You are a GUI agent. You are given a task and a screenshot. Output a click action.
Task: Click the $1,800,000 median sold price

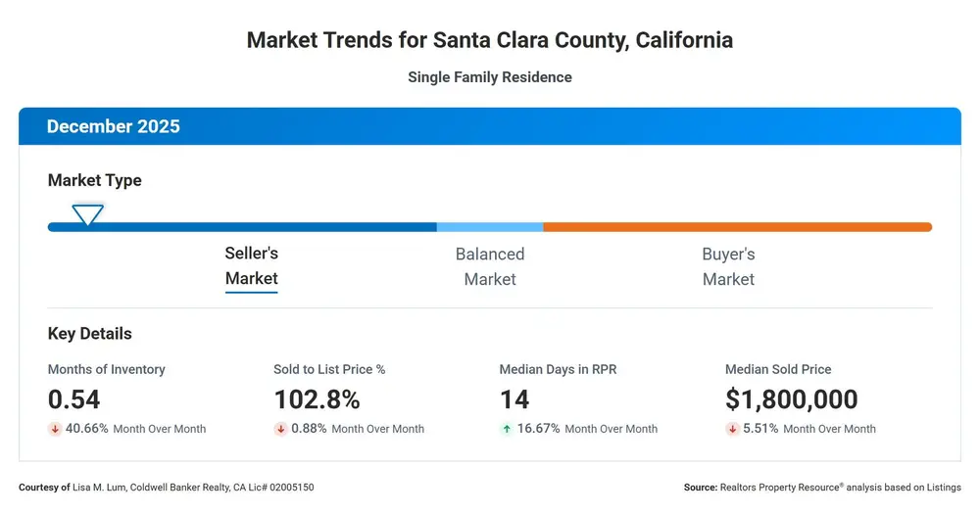791,399
